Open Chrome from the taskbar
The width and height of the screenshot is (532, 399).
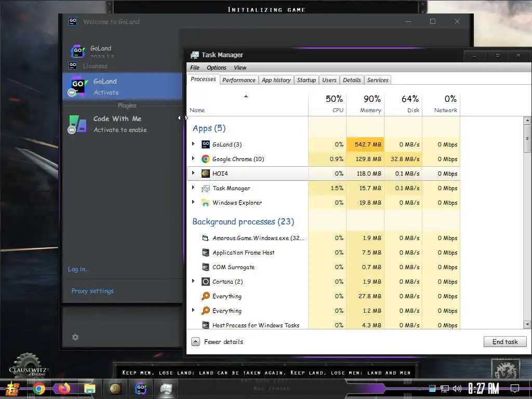(39, 389)
